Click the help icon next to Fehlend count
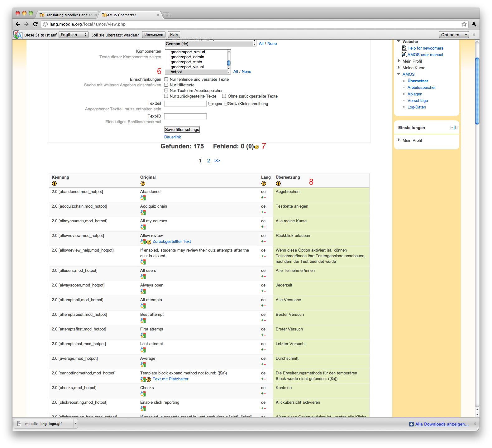The width and height of the screenshot is (492, 448). pyautogui.click(x=257, y=147)
